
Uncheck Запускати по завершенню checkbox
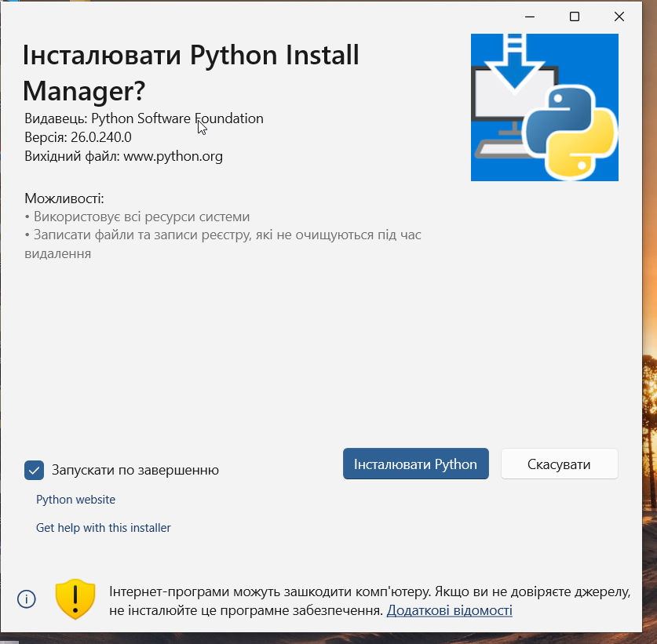[x=34, y=470]
